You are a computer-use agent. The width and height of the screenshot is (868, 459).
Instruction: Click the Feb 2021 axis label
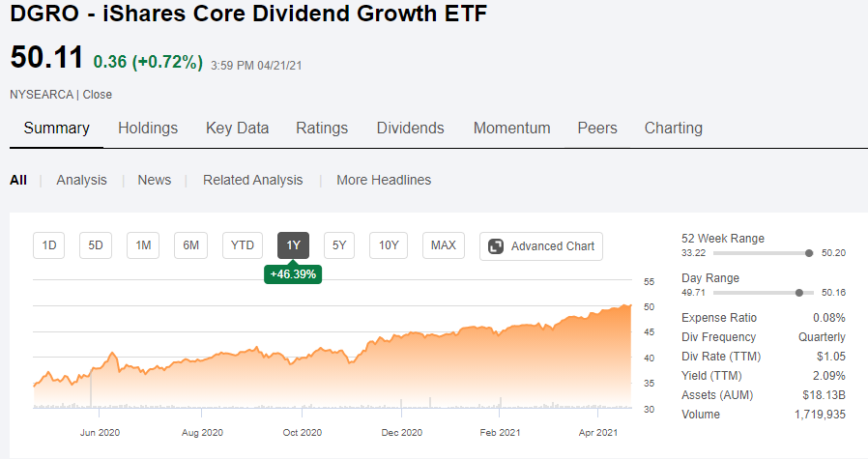(500, 432)
